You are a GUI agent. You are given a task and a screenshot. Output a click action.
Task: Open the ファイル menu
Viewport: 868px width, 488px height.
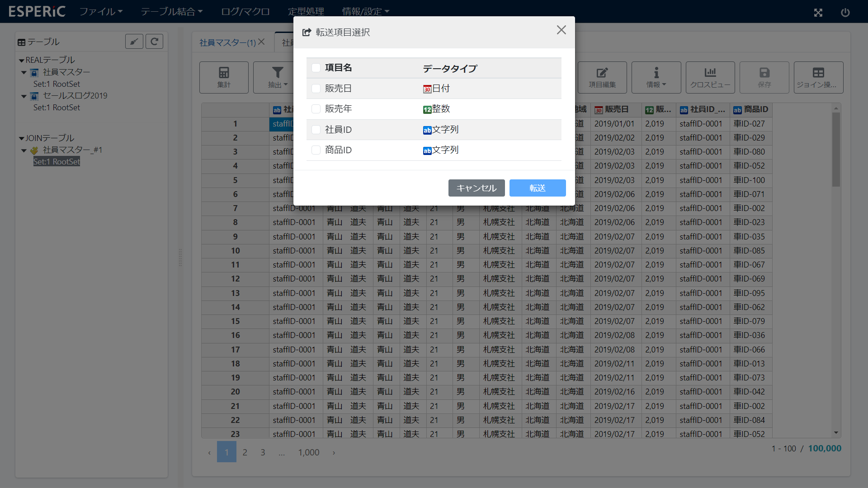click(x=101, y=12)
